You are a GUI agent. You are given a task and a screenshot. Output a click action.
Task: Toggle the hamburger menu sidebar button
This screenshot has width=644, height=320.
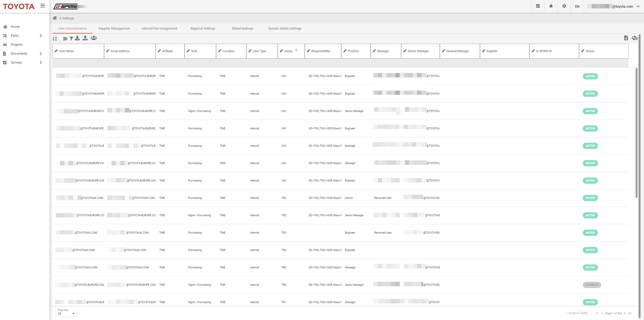coord(43,6)
